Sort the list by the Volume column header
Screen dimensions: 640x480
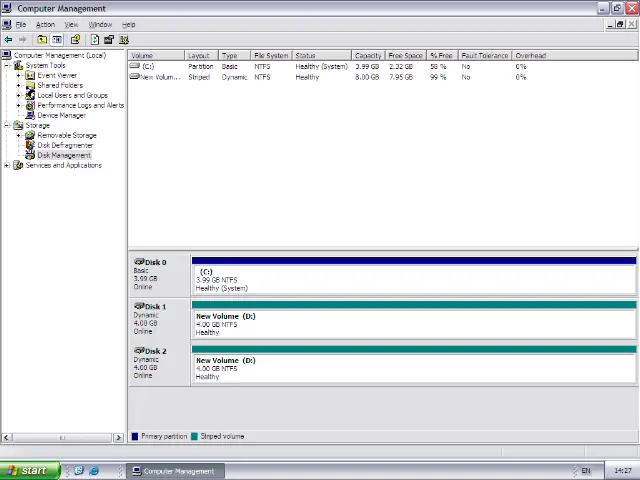[156, 56]
